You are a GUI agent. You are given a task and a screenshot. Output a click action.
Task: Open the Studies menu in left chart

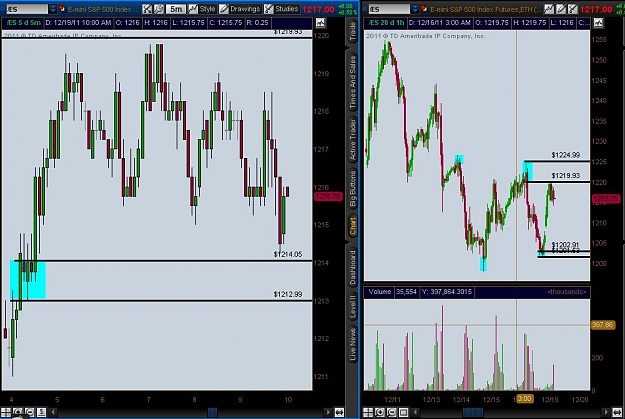281,9
